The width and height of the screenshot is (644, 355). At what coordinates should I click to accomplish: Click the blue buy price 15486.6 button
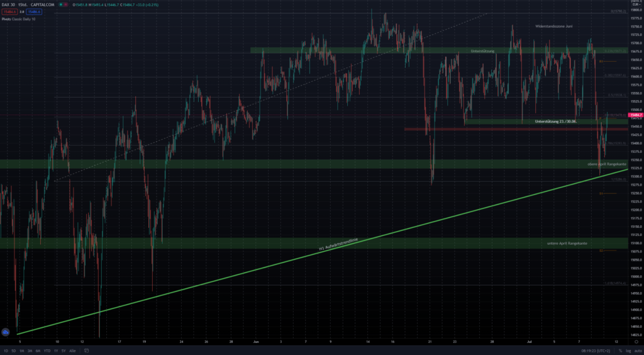[x=33, y=11]
